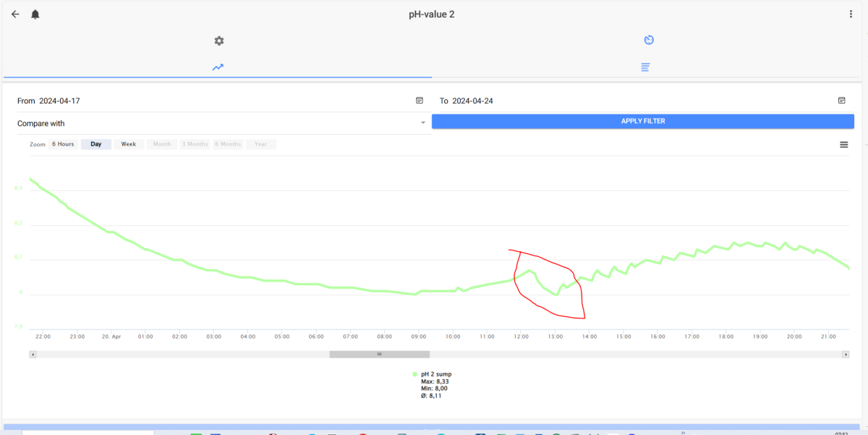The height and width of the screenshot is (435, 868).
Task: Select the trend chart tab
Action: coord(218,67)
